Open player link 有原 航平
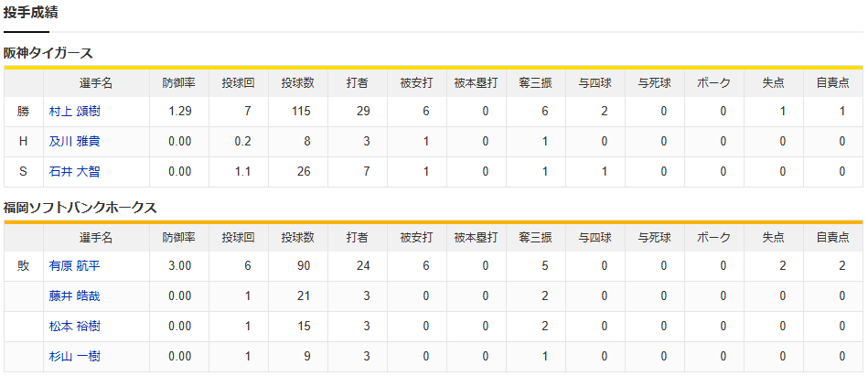Viewport: 868px width, 376px height. click(x=75, y=266)
